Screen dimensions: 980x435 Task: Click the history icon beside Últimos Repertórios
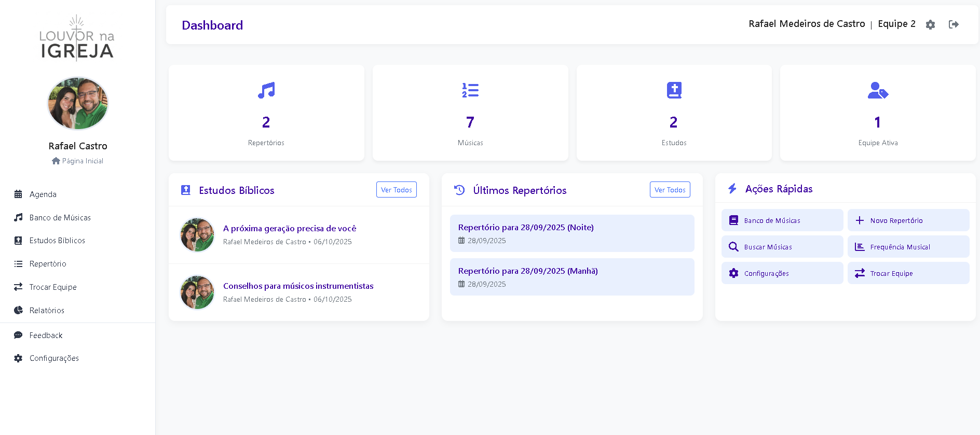click(x=459, y=190)
